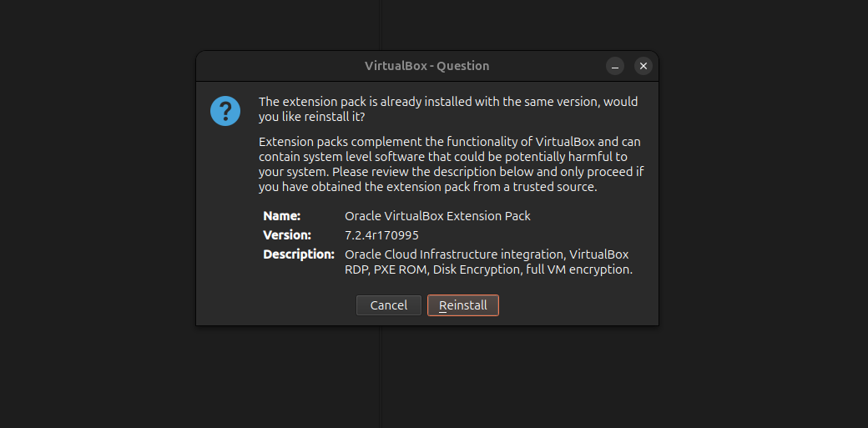Click the bold 'Description:' label
Viewport: 868px width, 428px height.
pyautogui.click(x=299, y=254)
